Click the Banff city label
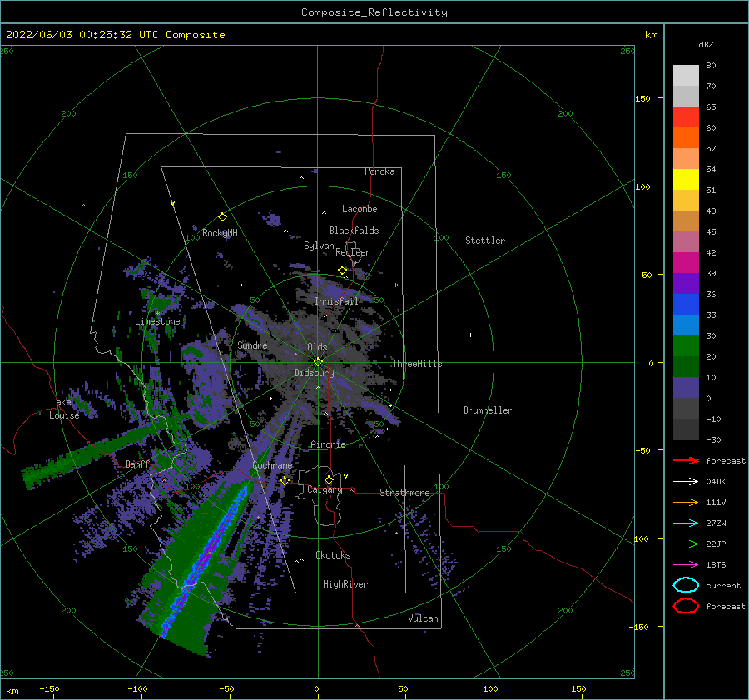 (x=137, y=464)
